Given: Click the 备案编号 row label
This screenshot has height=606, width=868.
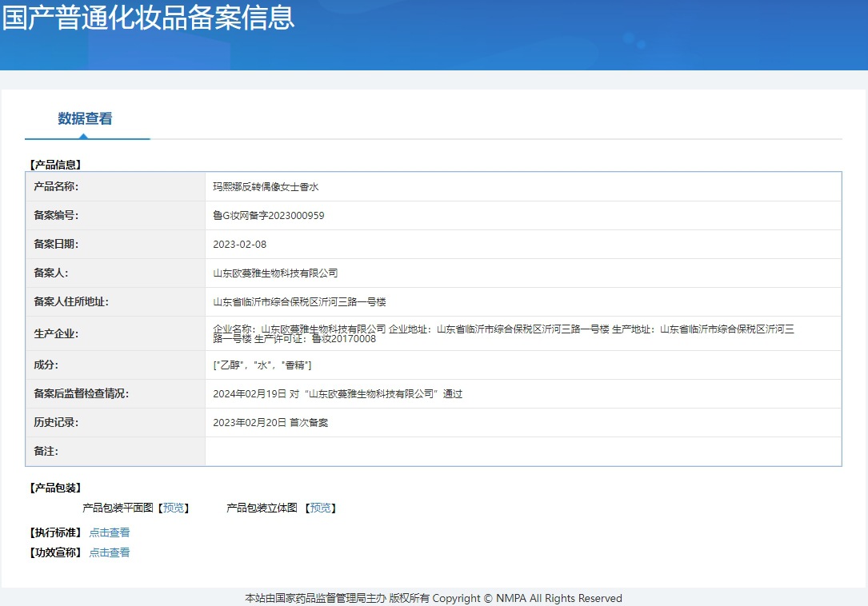Looking at the screenshot, I should [56, 215].
